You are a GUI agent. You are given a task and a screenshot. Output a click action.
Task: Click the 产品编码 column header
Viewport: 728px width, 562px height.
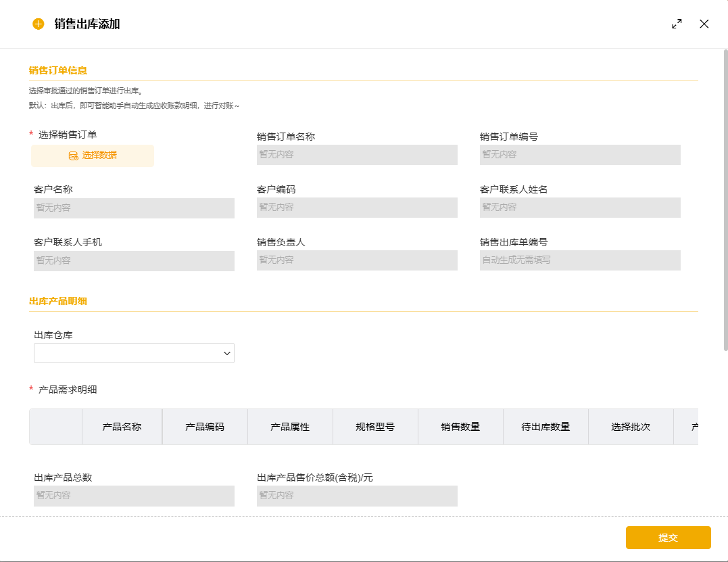[205, 427]
